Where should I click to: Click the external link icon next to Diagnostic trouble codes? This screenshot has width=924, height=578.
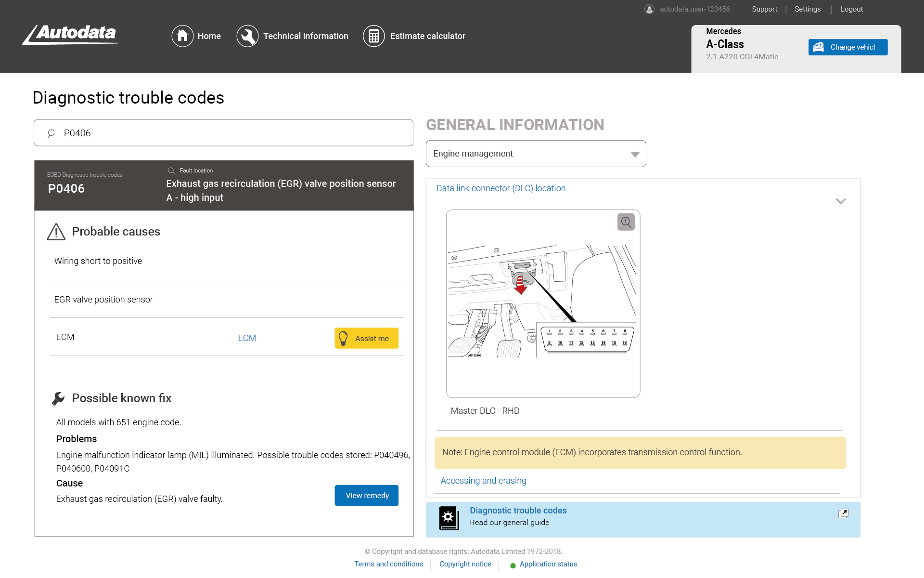844,513
